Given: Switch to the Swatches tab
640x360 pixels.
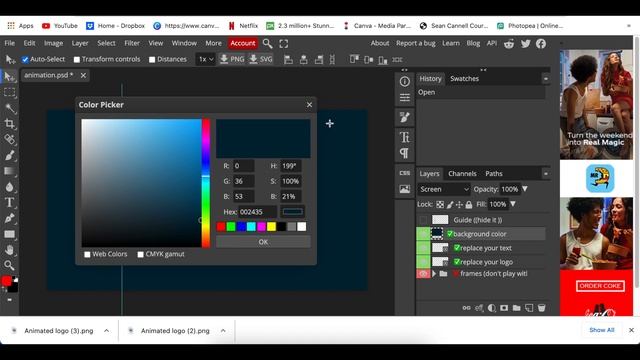Looking at the screenshot, I should (464, 79).
